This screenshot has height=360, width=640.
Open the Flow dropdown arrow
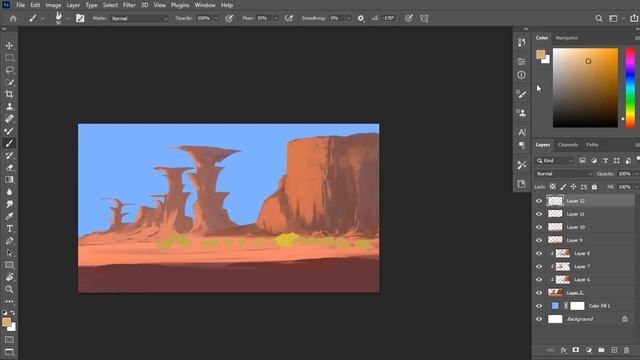tap(276, 18)
